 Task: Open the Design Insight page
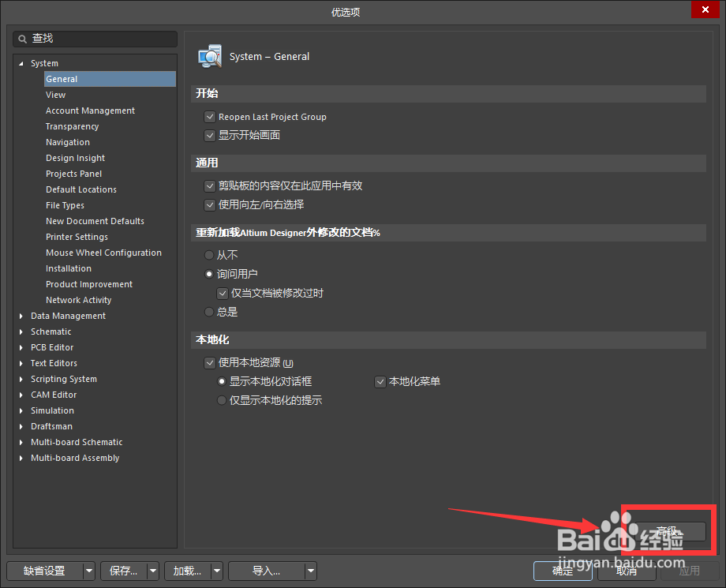coord(76,158)
